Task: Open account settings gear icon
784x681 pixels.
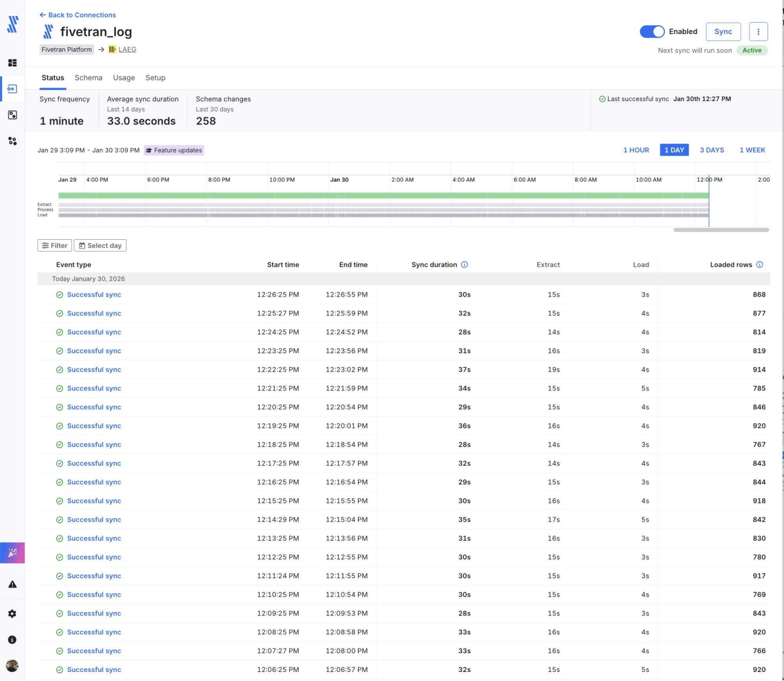Action: point(12,614)
